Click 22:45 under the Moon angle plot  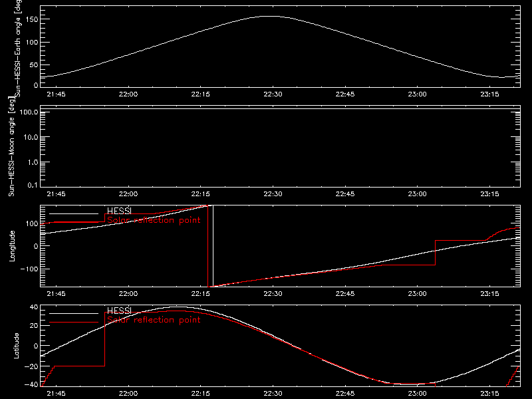coord(345,194)
